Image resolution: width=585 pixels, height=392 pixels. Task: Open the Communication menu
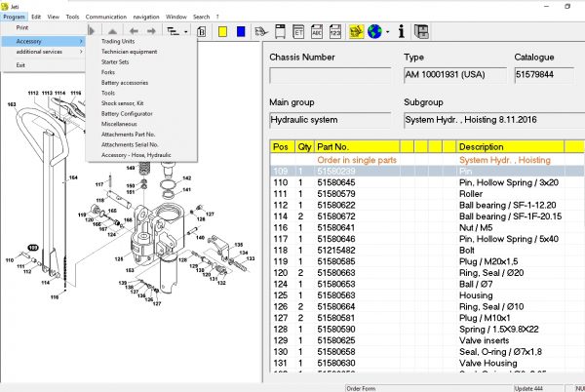106,17
